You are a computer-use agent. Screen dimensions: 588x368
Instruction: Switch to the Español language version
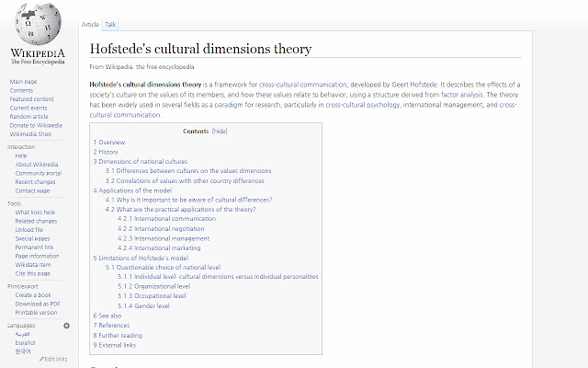(x=25, y=342)
